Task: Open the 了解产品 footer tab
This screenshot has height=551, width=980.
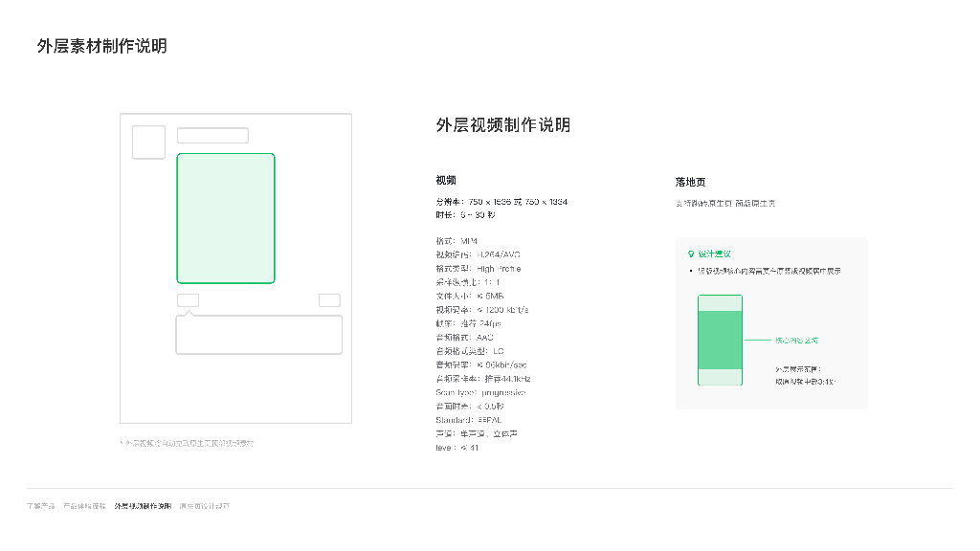Action: 40,505
